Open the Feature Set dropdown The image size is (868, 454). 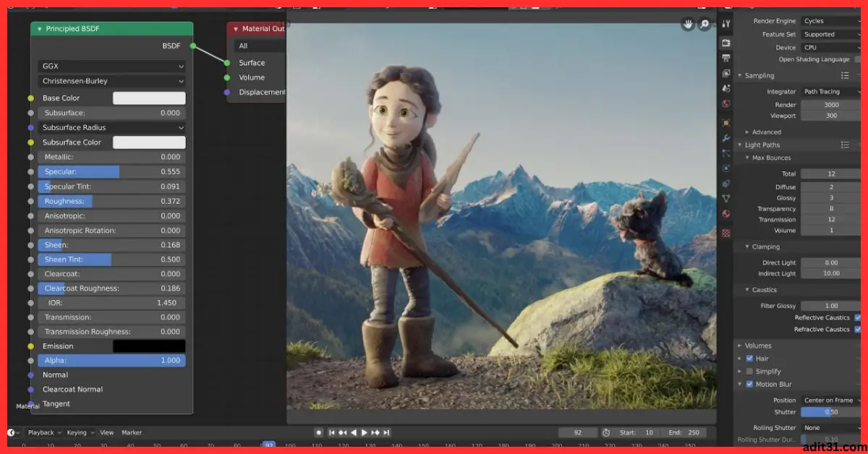(830, 34)
